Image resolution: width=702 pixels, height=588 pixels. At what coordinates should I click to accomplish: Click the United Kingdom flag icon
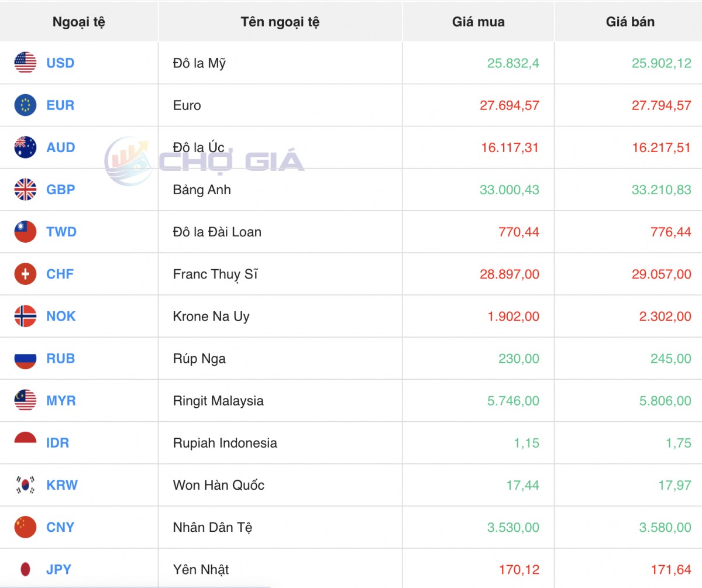pos(25,190)
